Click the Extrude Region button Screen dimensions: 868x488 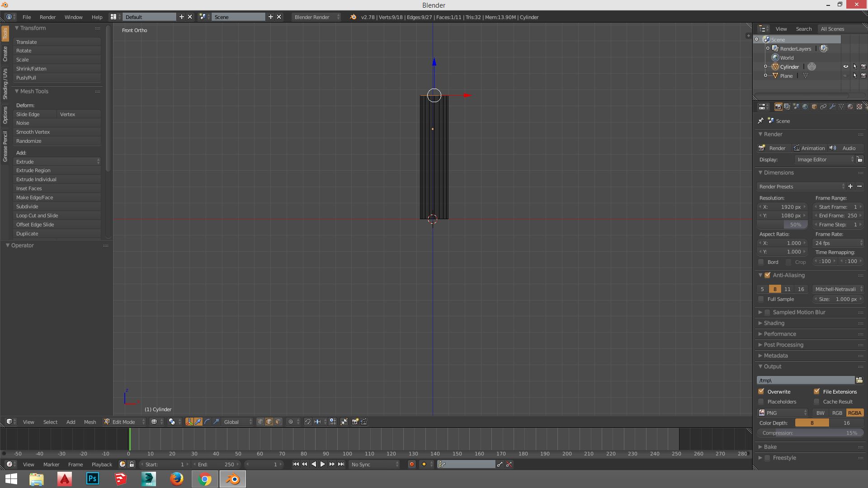click(57, 170)
